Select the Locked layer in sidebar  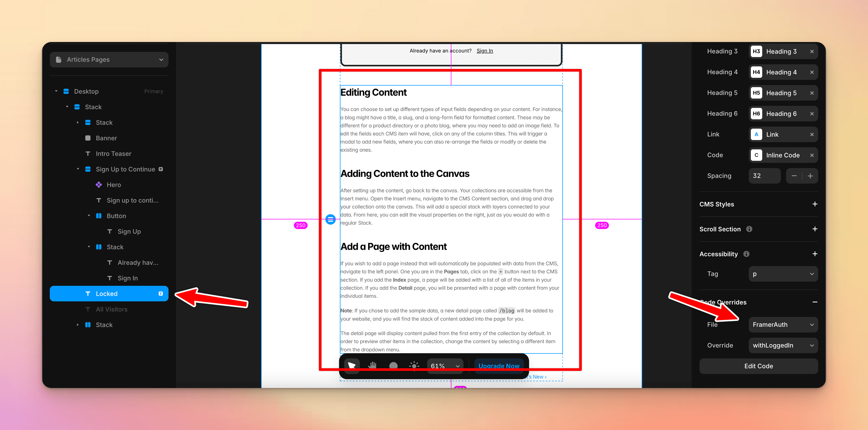106,293
